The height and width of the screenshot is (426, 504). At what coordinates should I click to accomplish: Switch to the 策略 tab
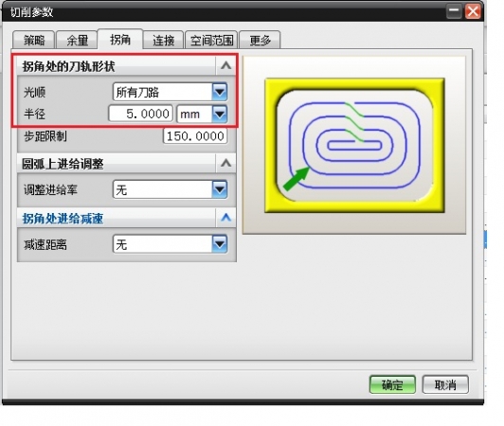pyautogui.click(x=34, y=40)
